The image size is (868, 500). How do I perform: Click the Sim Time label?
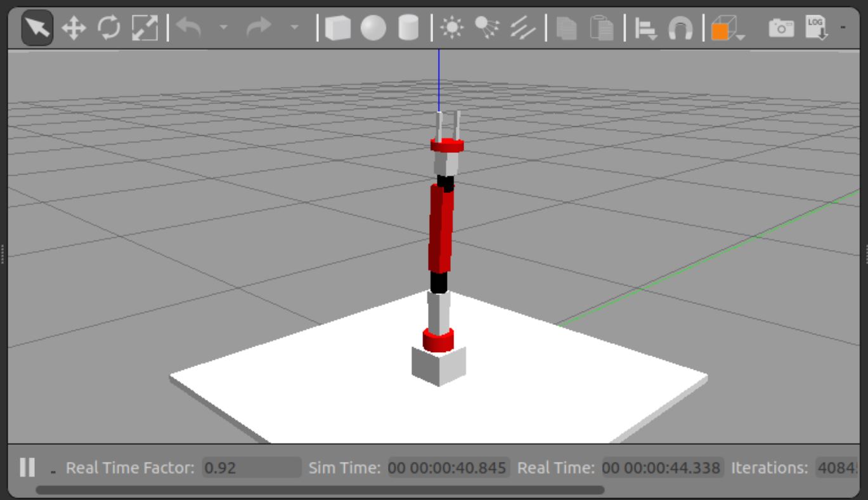pos(344,468)
